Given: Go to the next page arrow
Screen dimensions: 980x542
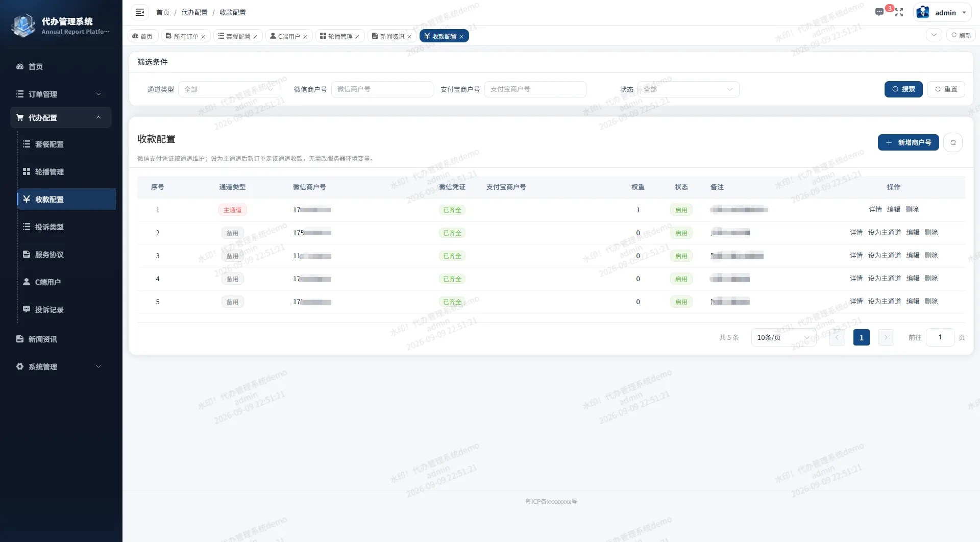Looking at the screenshot, I should 886,337.
